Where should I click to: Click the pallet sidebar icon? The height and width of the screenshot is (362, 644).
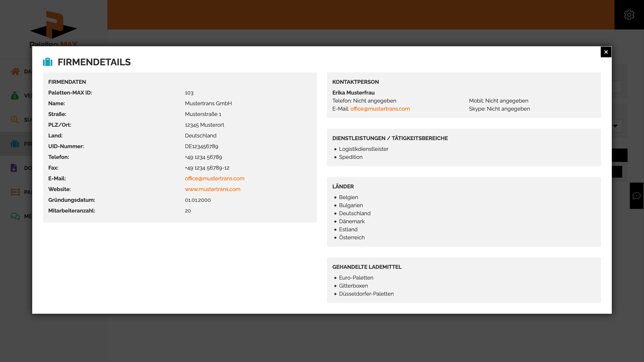pyautogui.click(x=15, y=192)
